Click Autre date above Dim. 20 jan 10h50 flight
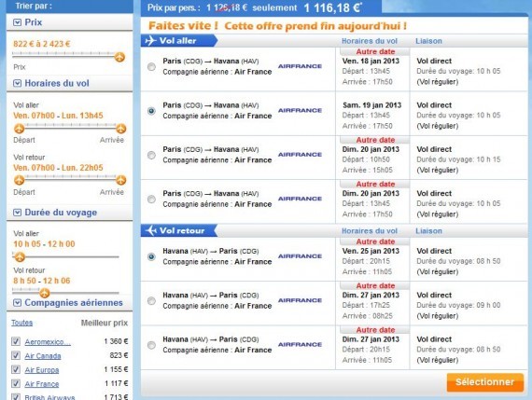Viewport: 532px width, 400px height. pos(375,140)
